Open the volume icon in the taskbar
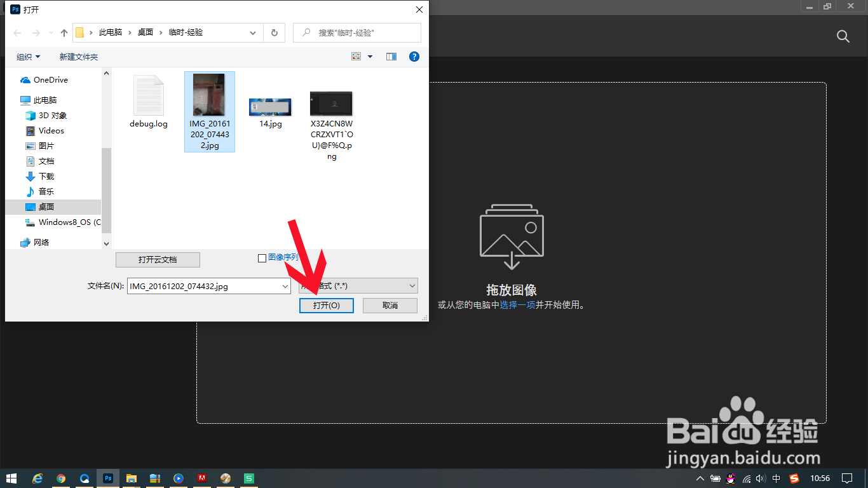Screen dimensions: 868x488 tap(760, 478)
